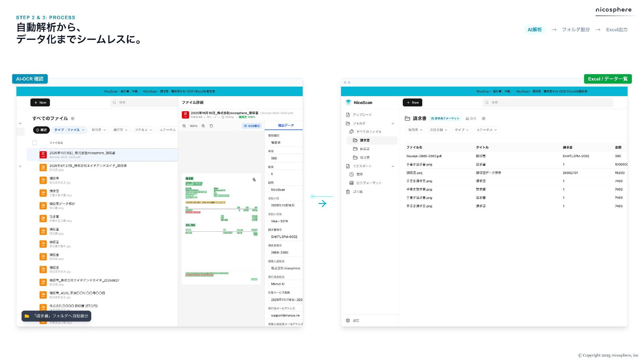Toggle the OCR表示 overlay button

pyautogui.click(x=252, y=126)
